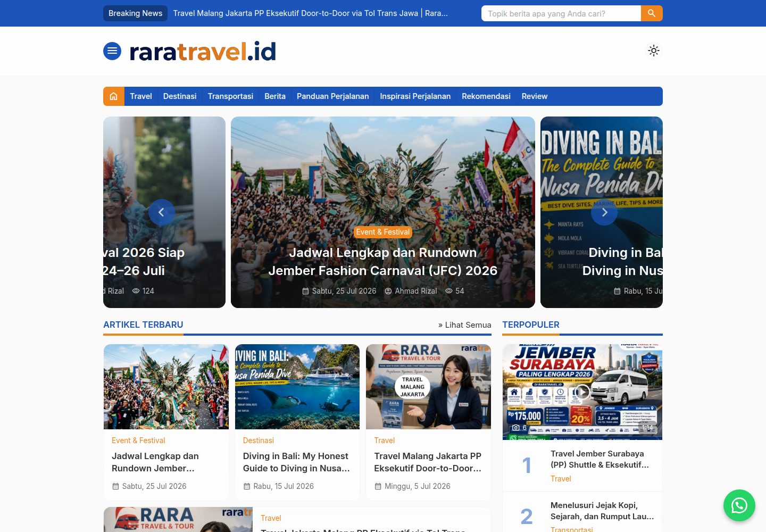Open the hamburger menu beside the logo
Screen dimensions: 766x532
[112, 51]
